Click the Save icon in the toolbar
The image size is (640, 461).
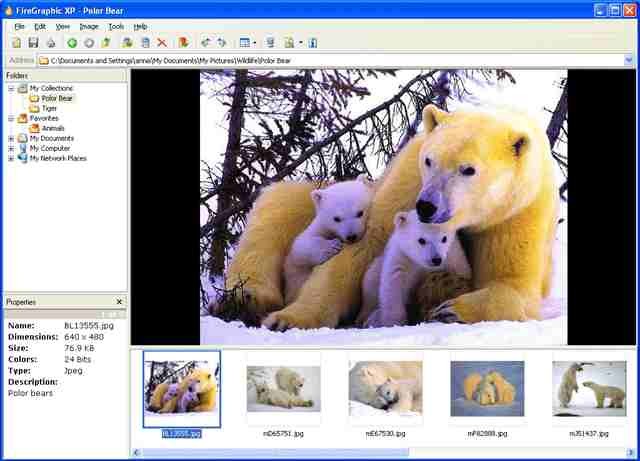[x=33, y=43]
